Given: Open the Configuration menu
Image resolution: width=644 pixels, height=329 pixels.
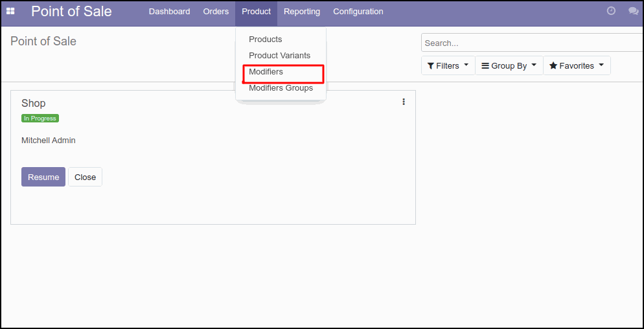Looking at the screenshot, I should (358, 12).
